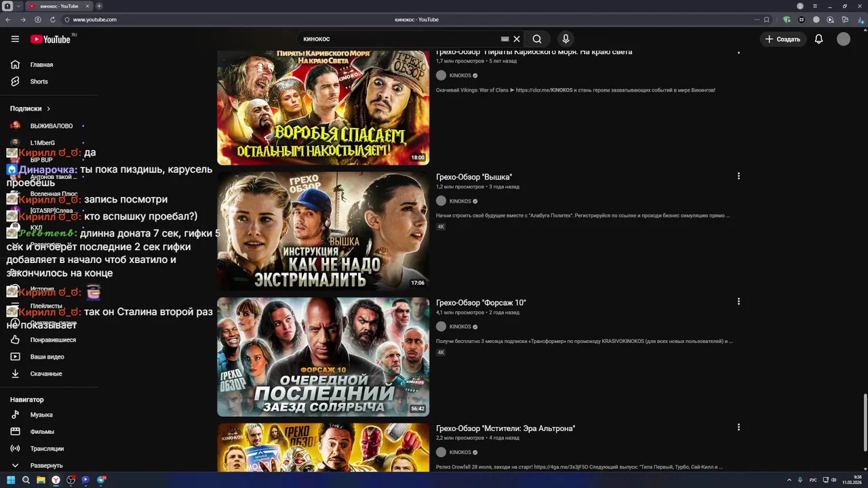Open video title Грехо-Обзор "Форсаж 10"
The image size is (868, 488).
(x=481, y=303)
